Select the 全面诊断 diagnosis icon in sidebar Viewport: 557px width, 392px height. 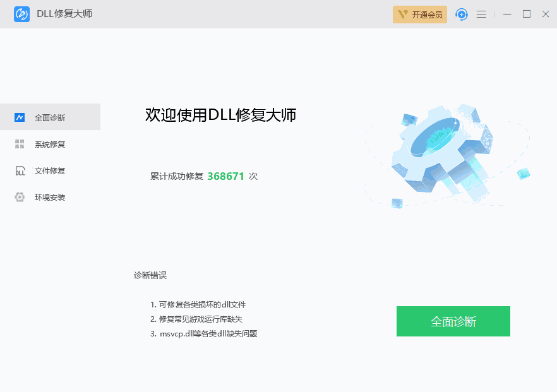[20, 117]
